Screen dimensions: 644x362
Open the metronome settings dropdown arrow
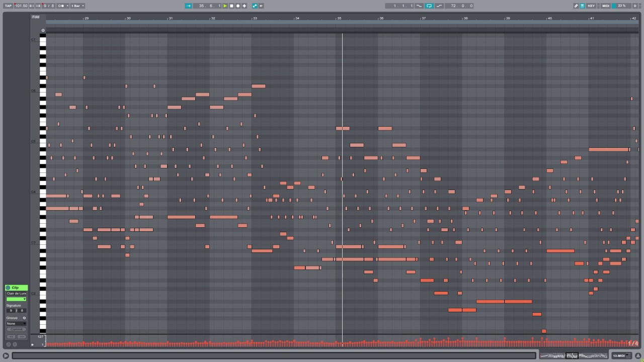pyautogui.click(x=67, y=6)
